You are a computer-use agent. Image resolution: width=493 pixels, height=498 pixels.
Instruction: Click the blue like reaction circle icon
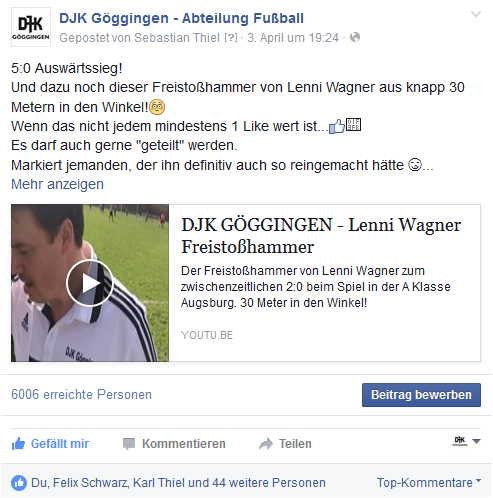19,483
